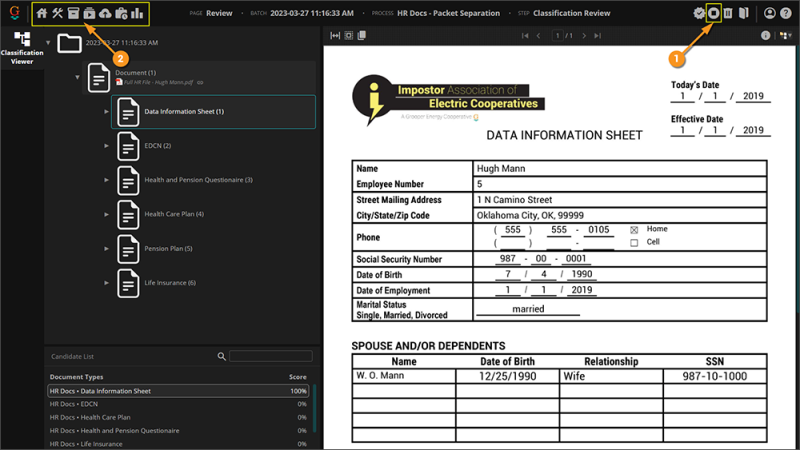The width and height of the screenshot is (800, 450).
Task: Expand the Pension Plan (5) node
Action: pyautogui.click(x=107, y=248)
